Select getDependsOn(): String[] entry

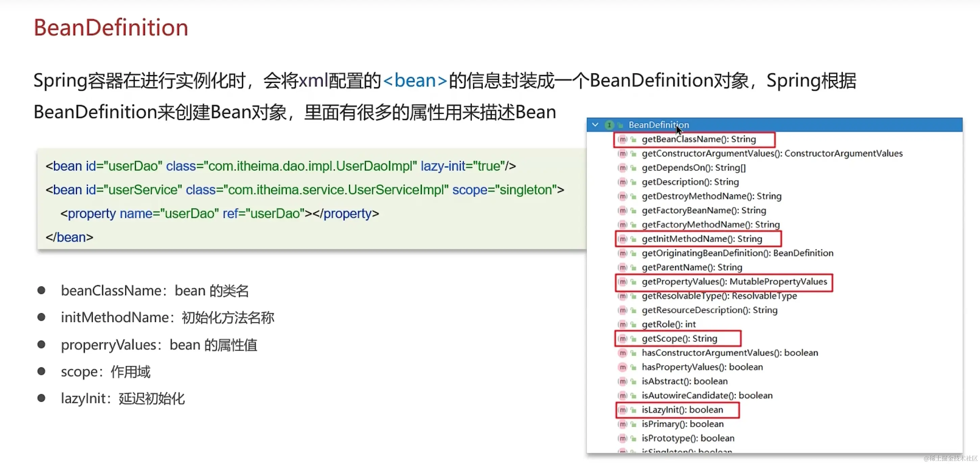click(x=693, y=168)
